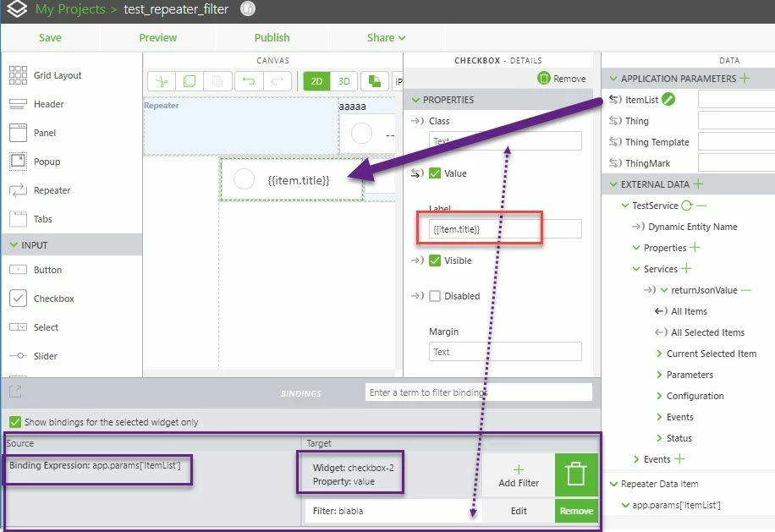Refresh TestService with the circular arrow icon

[686, 205]
